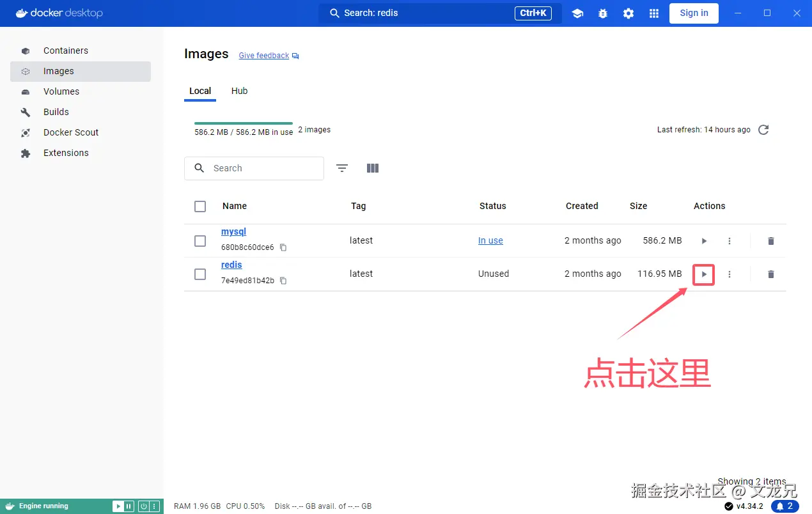Click the Ctrl+K shortcut badge
Screen dimensions: 812x514
coord(533,13)
